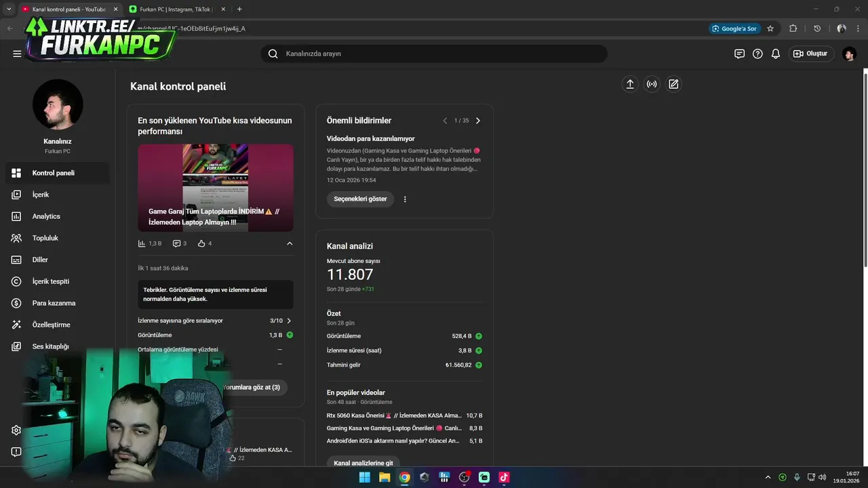Open Settings gear in left sidebar
The image size is (868, 488).
coord(16,430)
